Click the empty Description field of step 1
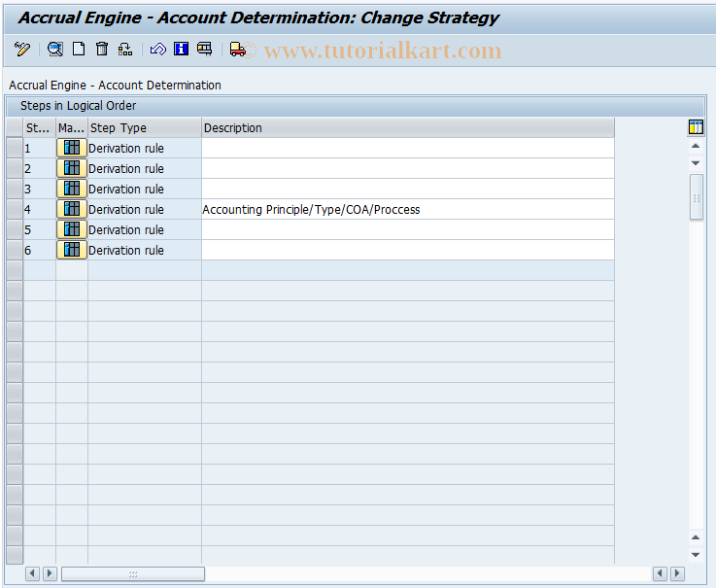 click(408, 148)
